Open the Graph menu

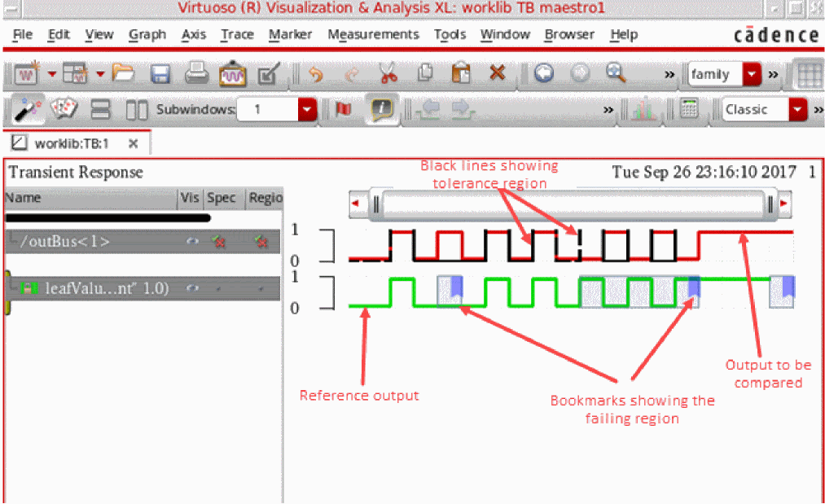(x=147, y=35)
